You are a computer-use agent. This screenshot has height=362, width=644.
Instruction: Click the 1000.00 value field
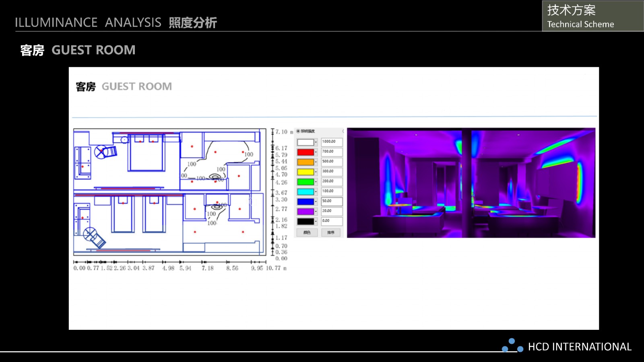point(332,142)
